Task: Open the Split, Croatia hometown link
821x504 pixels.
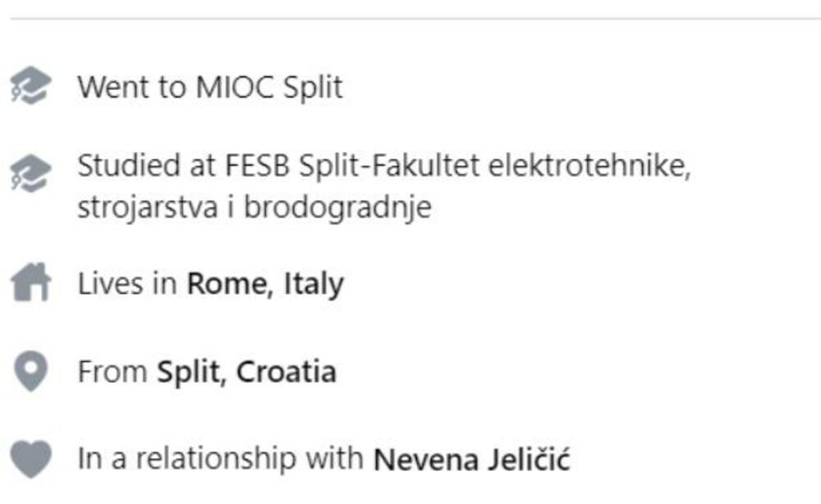Action: [x=246, y=372]
